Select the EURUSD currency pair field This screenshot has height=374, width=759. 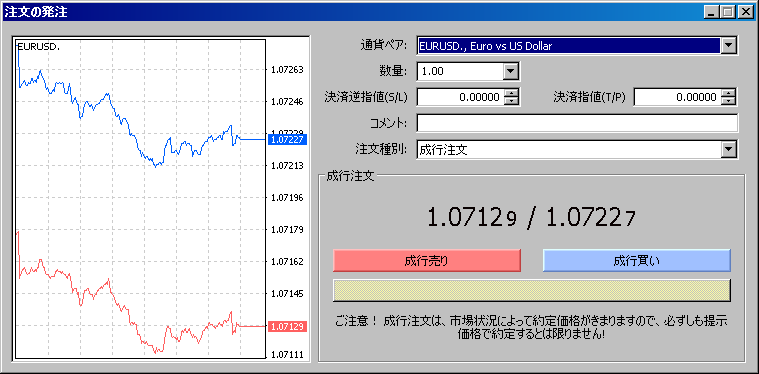[569, 46]
